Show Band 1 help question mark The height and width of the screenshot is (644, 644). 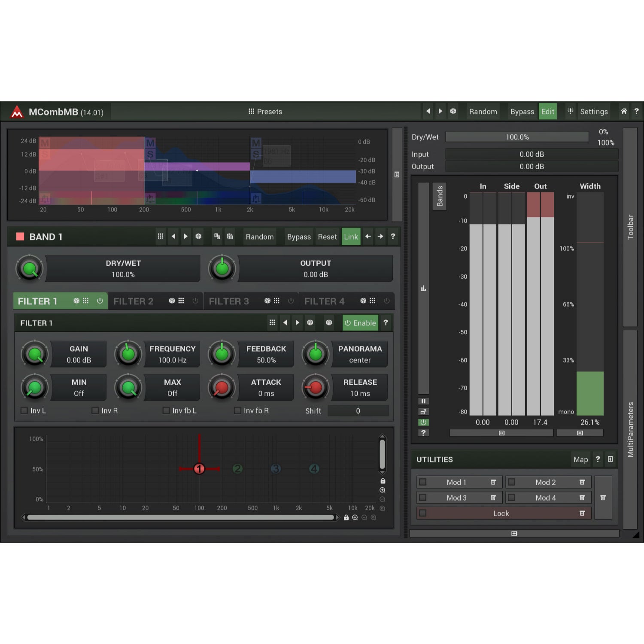click(x=393, y=237)
